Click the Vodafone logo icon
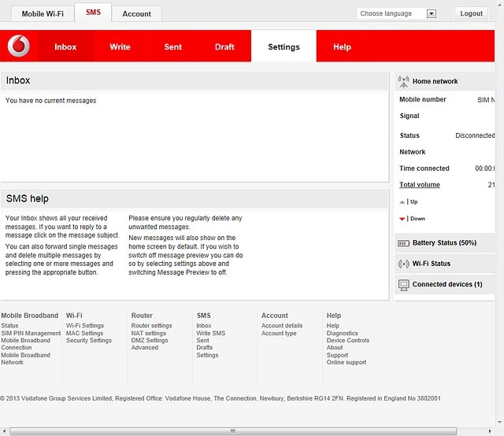Screen dimensions: 504x436 (19, 46)
